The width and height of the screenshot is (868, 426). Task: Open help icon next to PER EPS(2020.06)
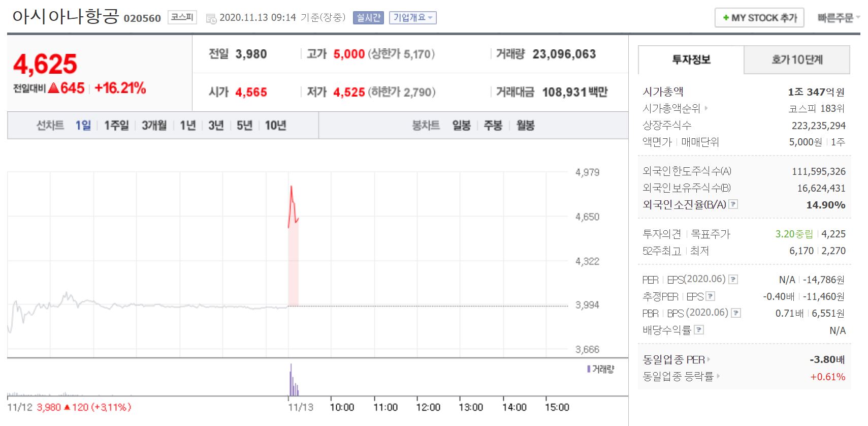[733, 279]
